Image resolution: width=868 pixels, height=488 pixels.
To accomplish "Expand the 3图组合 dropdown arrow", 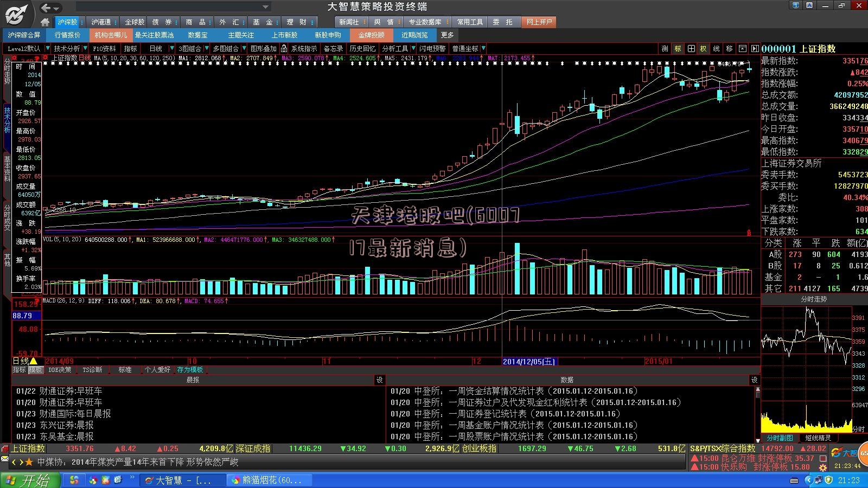I will pos(207,49).
